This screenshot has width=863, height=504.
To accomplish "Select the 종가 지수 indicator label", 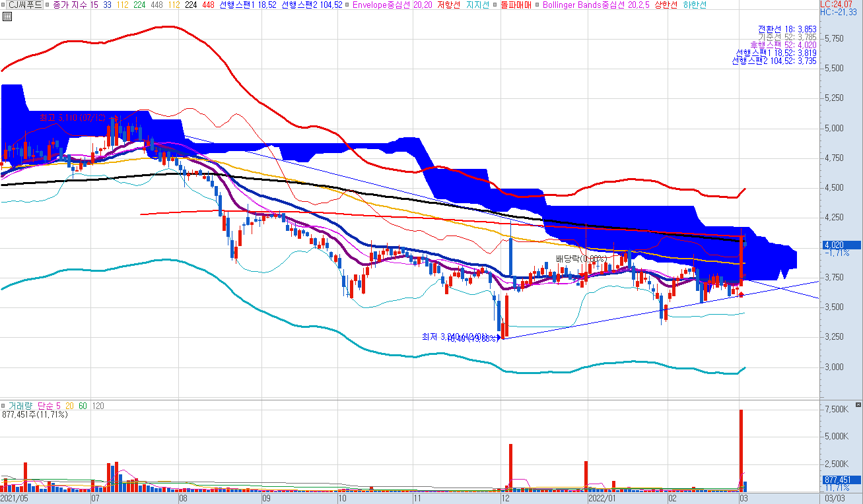I will point(71,5).
